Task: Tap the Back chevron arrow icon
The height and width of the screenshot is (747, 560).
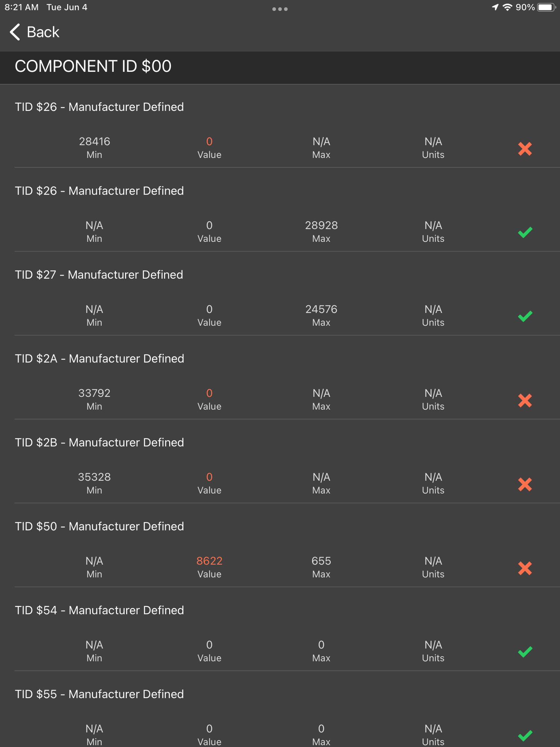Action: click(x=15, y=32)
